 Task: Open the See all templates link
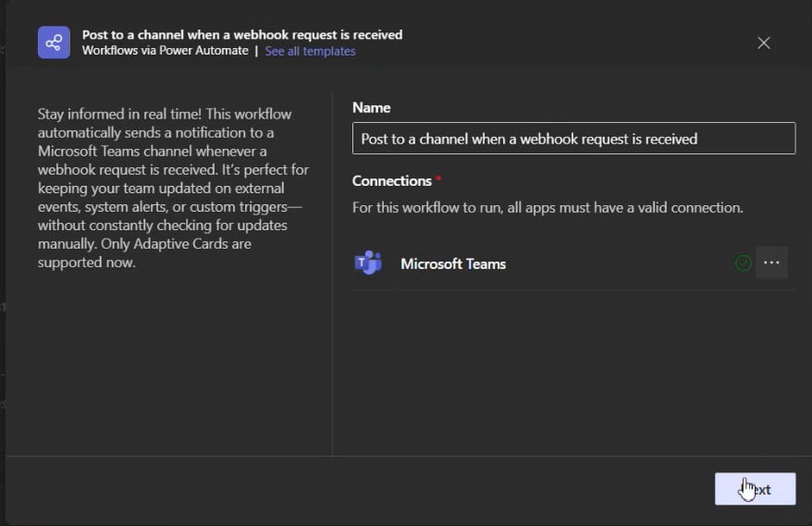coord(310,51)
